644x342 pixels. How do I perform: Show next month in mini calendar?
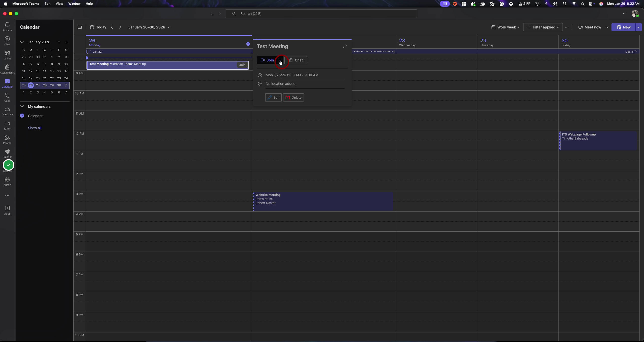(66, 42)
